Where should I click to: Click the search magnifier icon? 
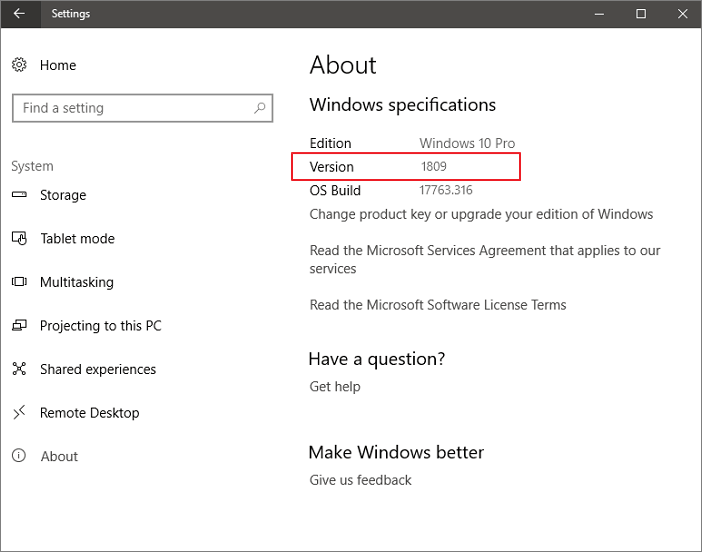259,108
